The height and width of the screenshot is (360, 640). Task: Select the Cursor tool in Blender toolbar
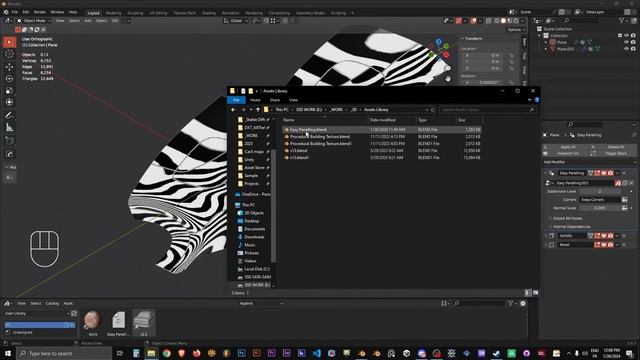point(9,54)
